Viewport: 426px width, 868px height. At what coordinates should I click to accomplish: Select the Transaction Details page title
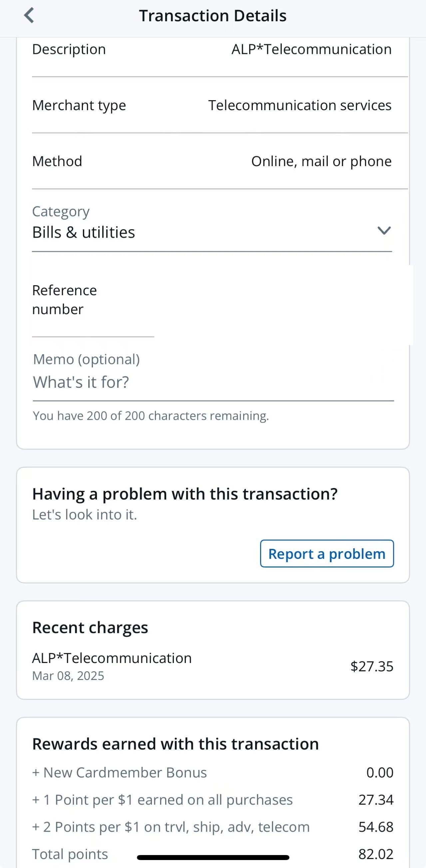click(213, 16)
